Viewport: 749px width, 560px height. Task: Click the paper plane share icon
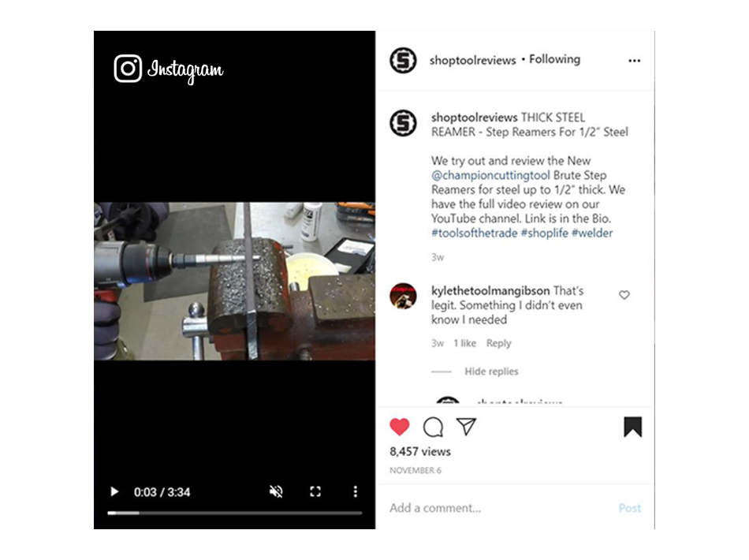pos(466,426)
